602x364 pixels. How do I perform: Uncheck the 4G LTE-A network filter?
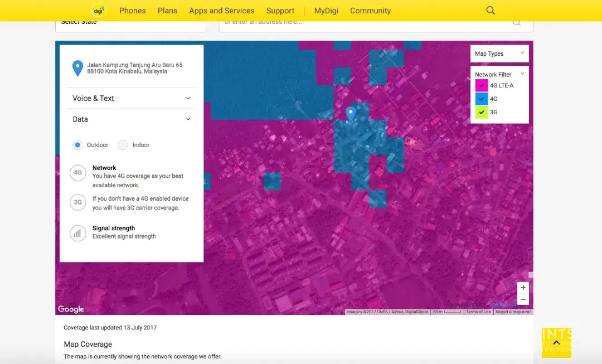(481, 86)
